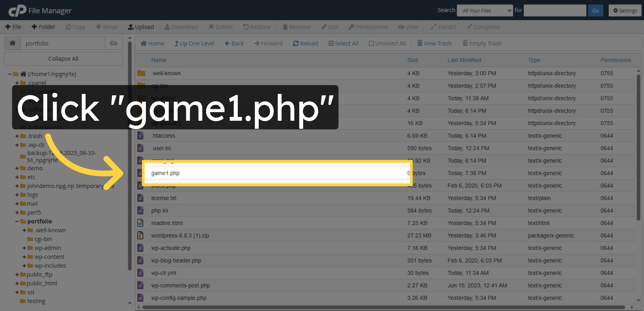This screenshot has width=644, height=311.
Task: Expand the .trash folder in the tree
Action: pos(17,136)
